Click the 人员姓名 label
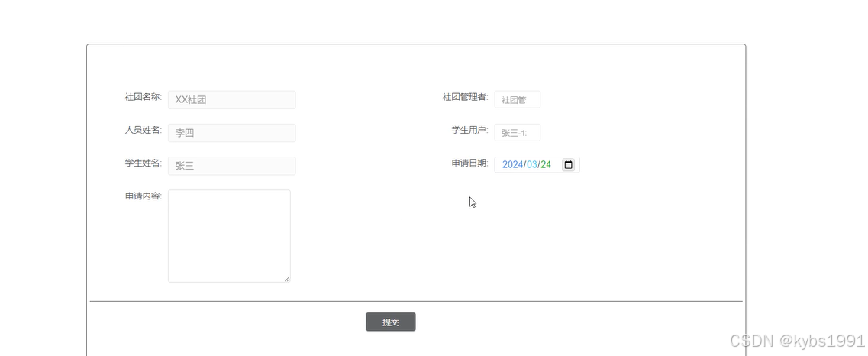Image resolution: width=868 pixels, height=356 pixels. 144,130
